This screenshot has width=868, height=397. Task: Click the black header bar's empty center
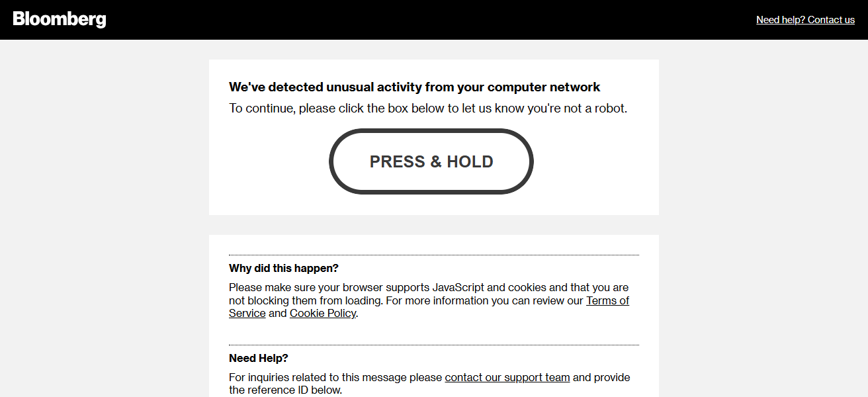tap(430, 20)
